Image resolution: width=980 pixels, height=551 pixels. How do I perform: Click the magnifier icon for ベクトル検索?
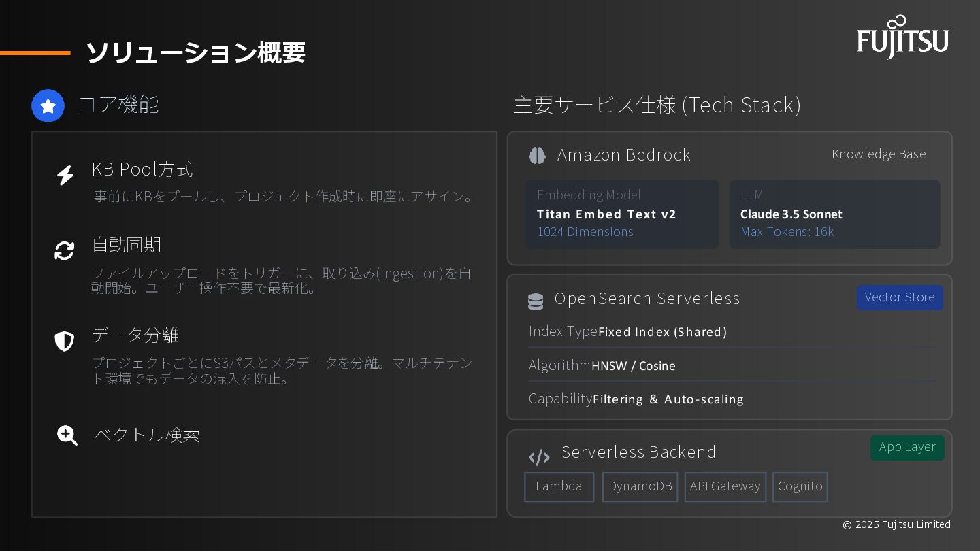[67, 435]
